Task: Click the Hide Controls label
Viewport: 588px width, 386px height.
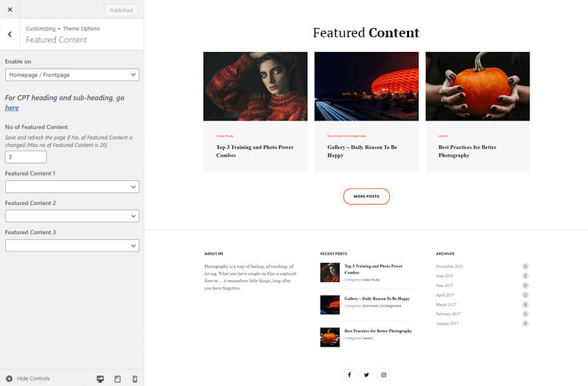Action: click(x=33, y=379)
